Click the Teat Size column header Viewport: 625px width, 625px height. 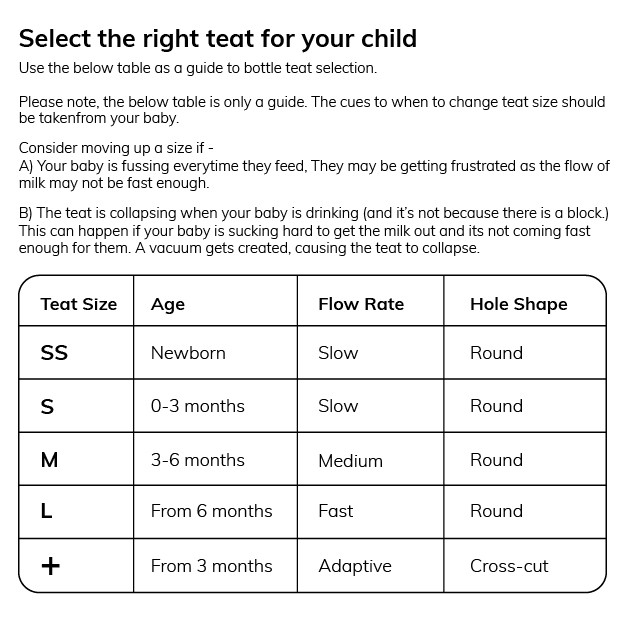[78, 304]
